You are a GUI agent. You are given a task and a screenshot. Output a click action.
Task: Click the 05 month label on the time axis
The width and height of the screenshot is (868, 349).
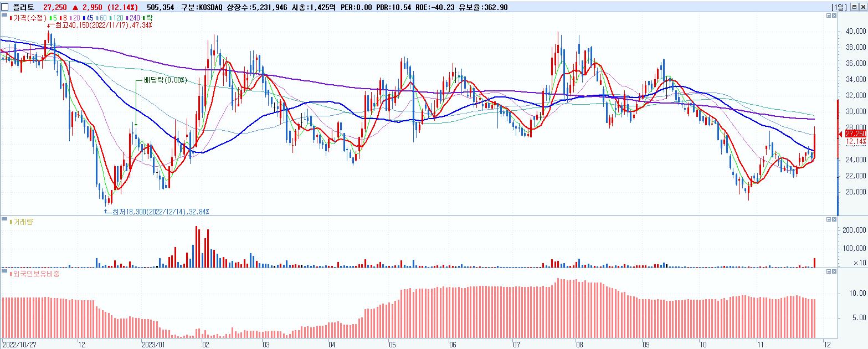point(392,343)
